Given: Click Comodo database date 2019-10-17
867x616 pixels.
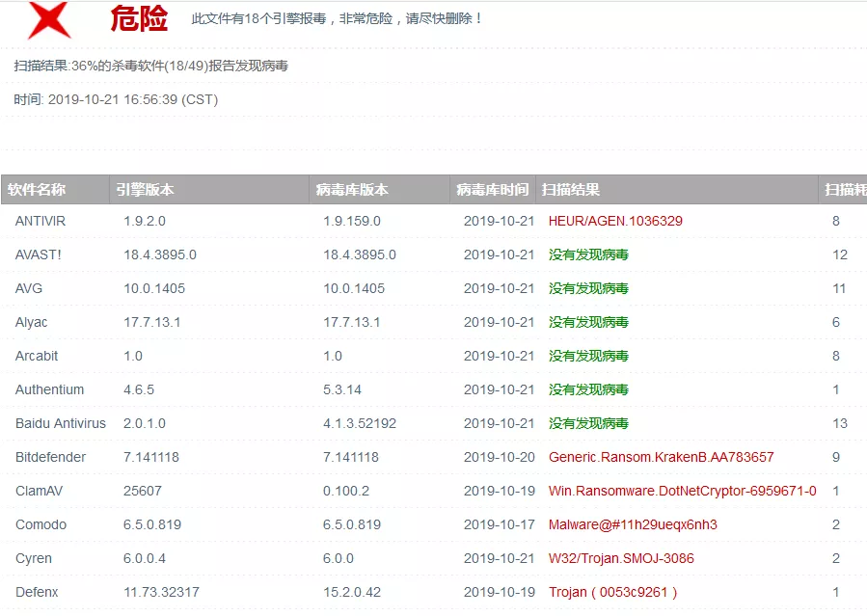Looking at the screenshot, I should pyautogui.click(x=500, y=524).
